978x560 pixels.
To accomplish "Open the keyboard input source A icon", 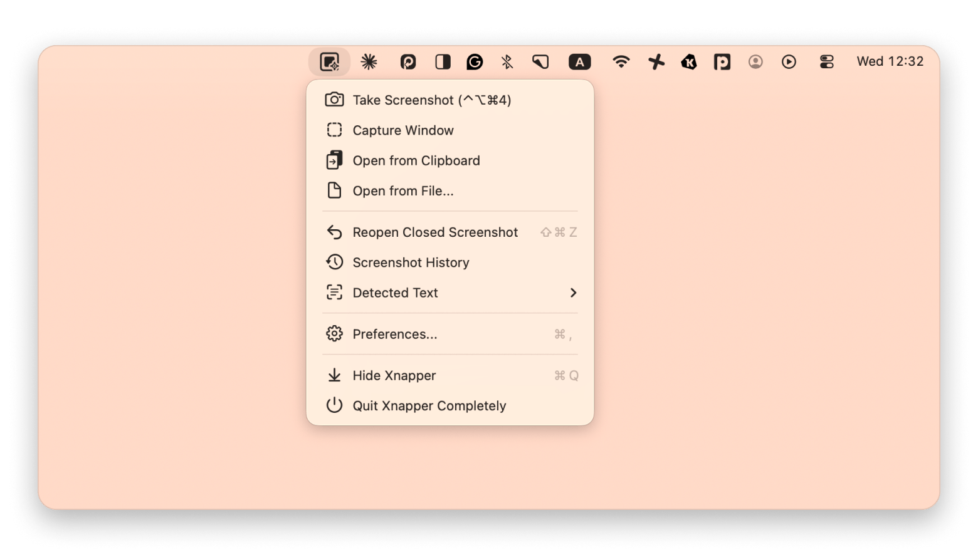I will click(x=579, y=61).
